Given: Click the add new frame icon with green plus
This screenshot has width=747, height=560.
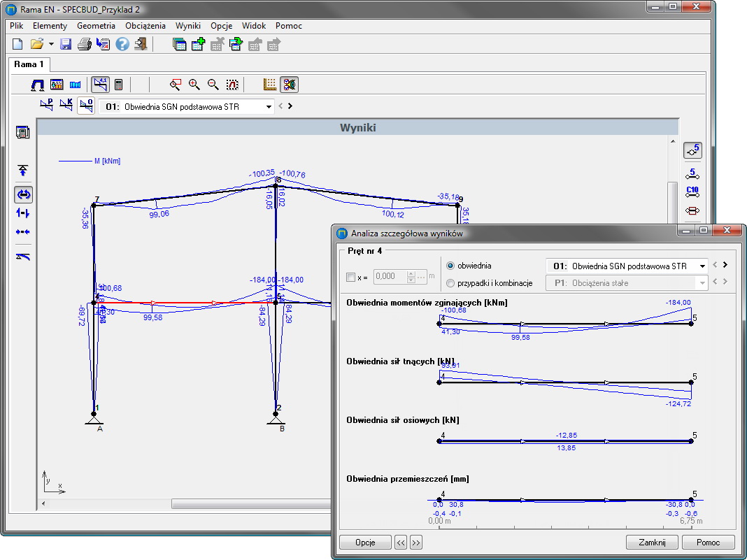Looking at the screenshot, I should tap(198, 44).
